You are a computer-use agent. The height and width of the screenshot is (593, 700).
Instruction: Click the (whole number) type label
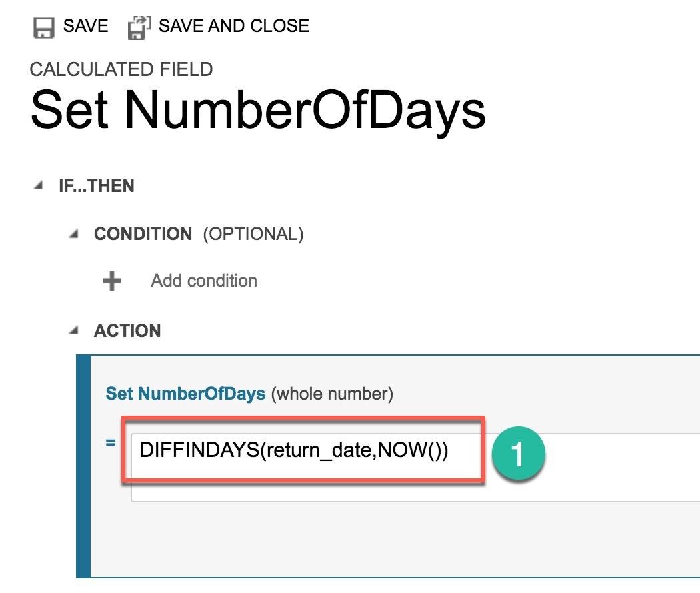pos(332,394)
